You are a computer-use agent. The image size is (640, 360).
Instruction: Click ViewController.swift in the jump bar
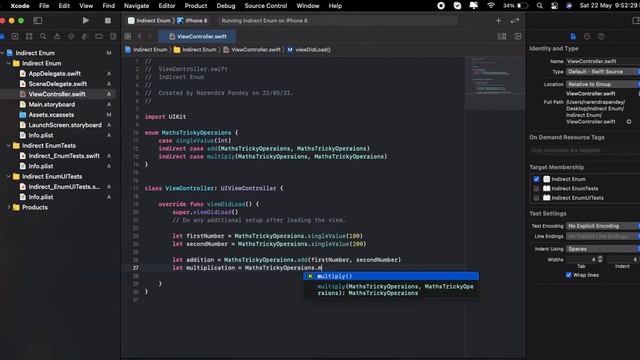coord(252,50)
